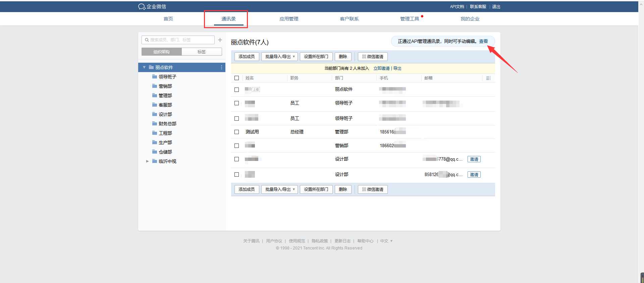This screenshot has height=283, width=644.
Task: Go to 我的企业 tab
Action: [470, 19]
